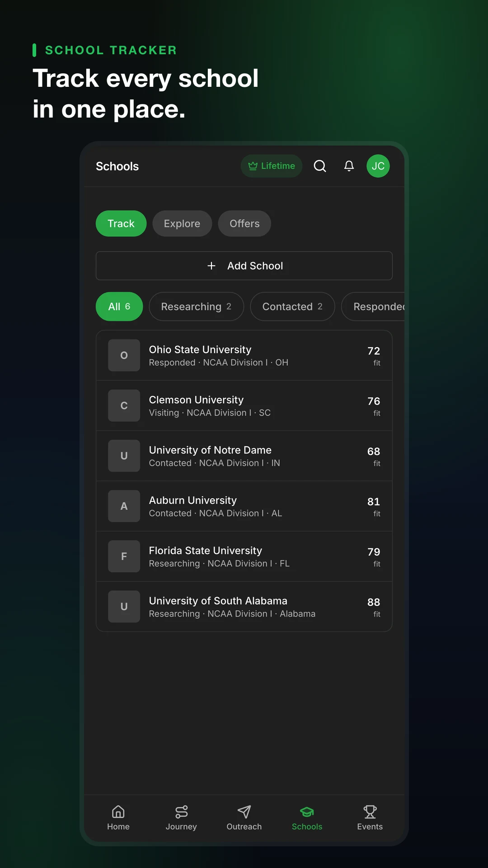
Task: Open Auburn University school row
Action: [x=244, y=506]
